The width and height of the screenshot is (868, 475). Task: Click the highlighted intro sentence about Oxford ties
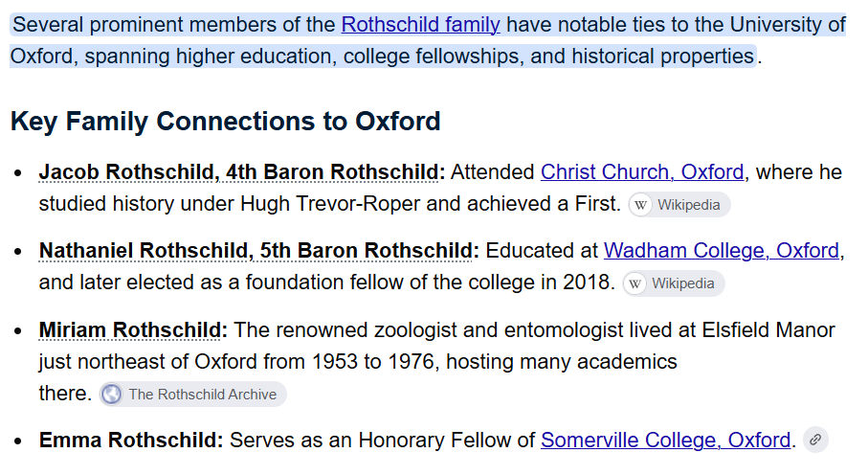428,40
